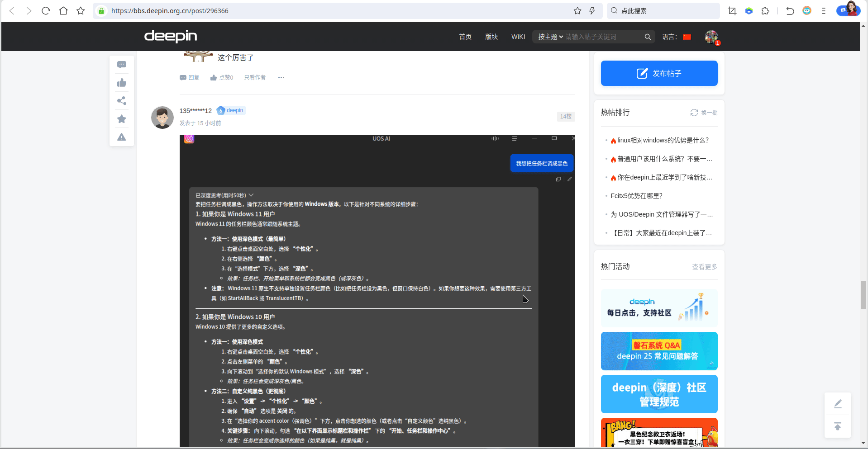Screen dimensions: 868x449
Task: Open hot post 为 UOS/Deepin 文件管理器写了一…
Action: pyautogui.click(x=662, y=215)
